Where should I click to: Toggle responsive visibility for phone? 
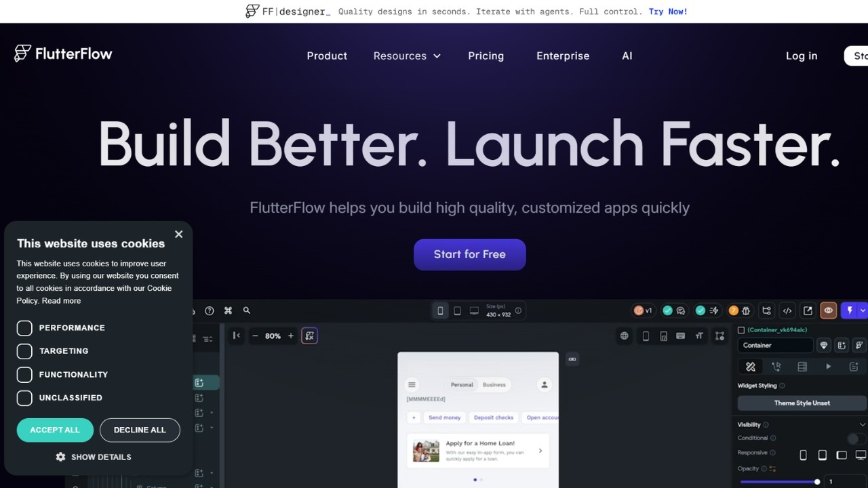pos(804,455)
